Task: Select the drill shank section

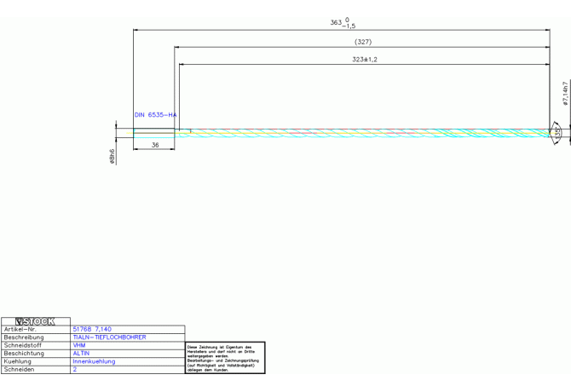Action: point(153,132)
